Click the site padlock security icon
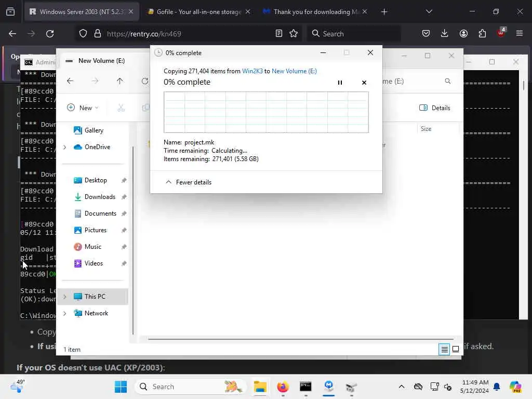 (x=98, y=34)
